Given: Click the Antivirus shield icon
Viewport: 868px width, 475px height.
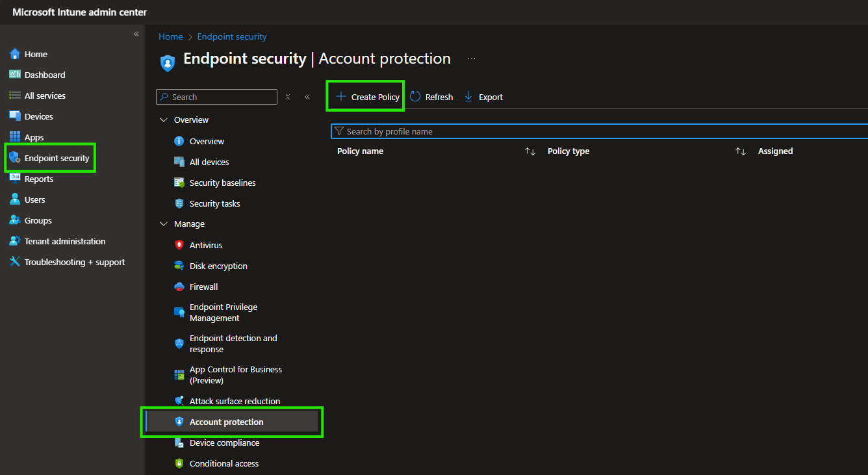Looking at the screenshot, I should pos(179,245).
